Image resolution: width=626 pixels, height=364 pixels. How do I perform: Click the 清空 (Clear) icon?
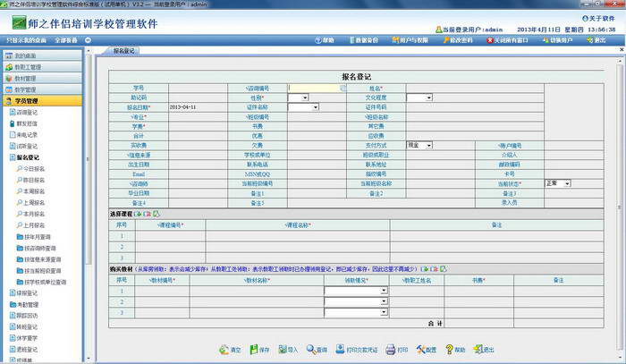pos(230,350)
